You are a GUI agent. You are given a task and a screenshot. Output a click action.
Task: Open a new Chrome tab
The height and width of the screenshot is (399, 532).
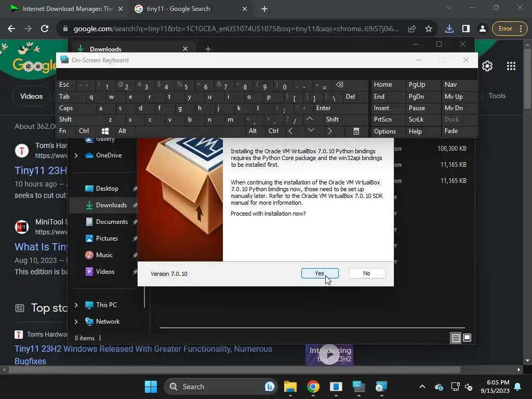pos(264,9)
